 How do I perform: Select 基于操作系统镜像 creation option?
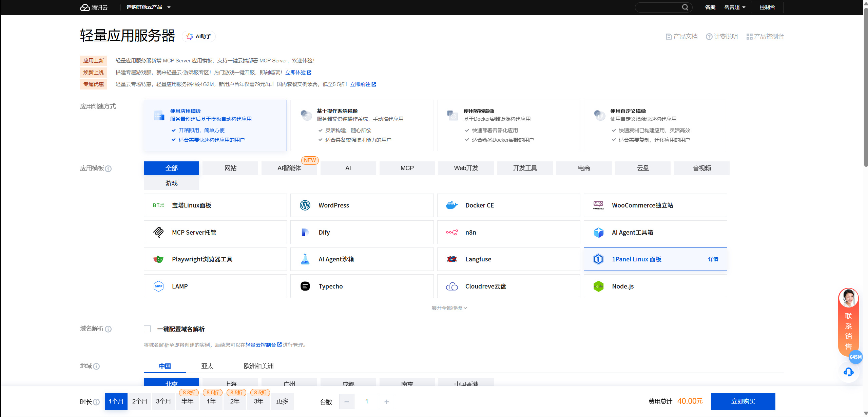[x=362, y=125]
